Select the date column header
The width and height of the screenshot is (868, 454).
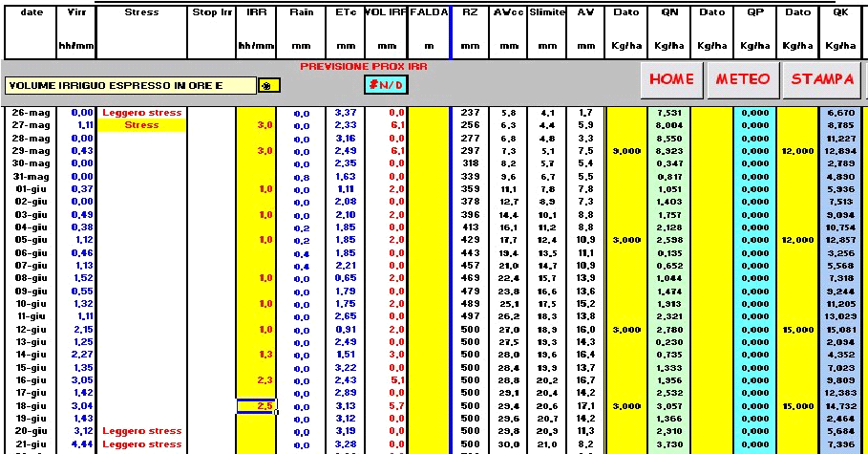[32, 12]
